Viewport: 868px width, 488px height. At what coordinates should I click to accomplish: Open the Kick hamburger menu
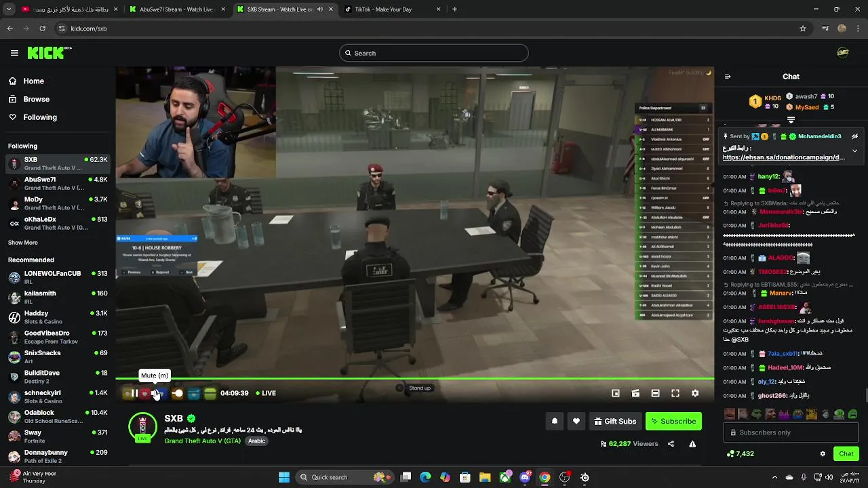click(14, 53)
